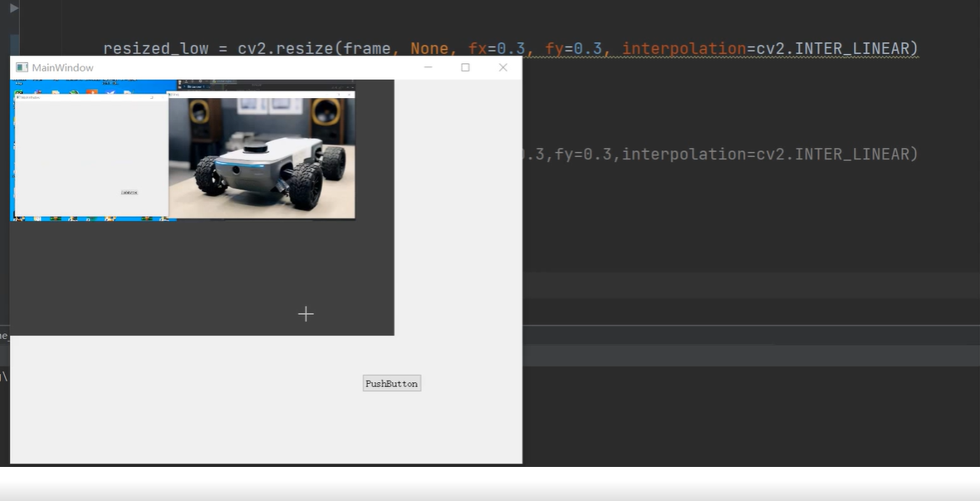The width and height of the screenshot is (980, 501).
Task: Click the 'resized_low' variable in code editor
Action: click(x=155, y=49)
